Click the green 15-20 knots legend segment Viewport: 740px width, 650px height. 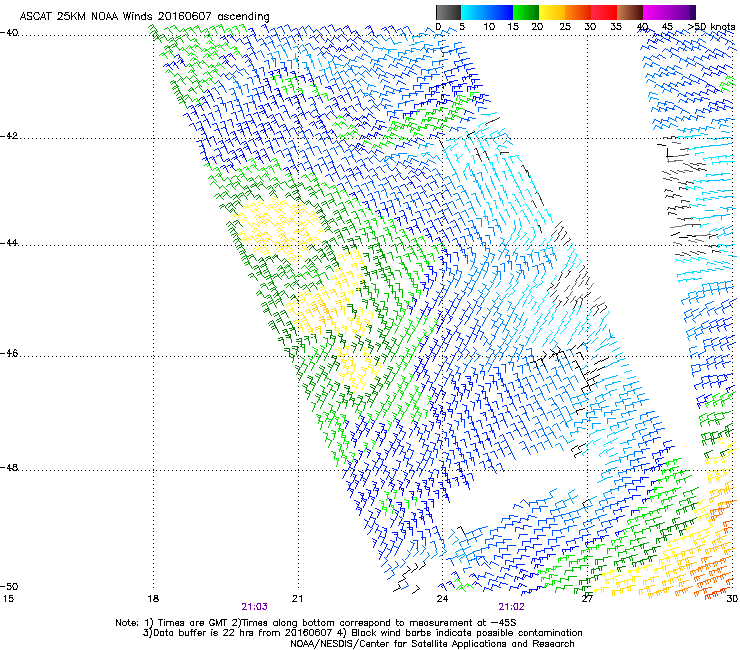[526, 12]
